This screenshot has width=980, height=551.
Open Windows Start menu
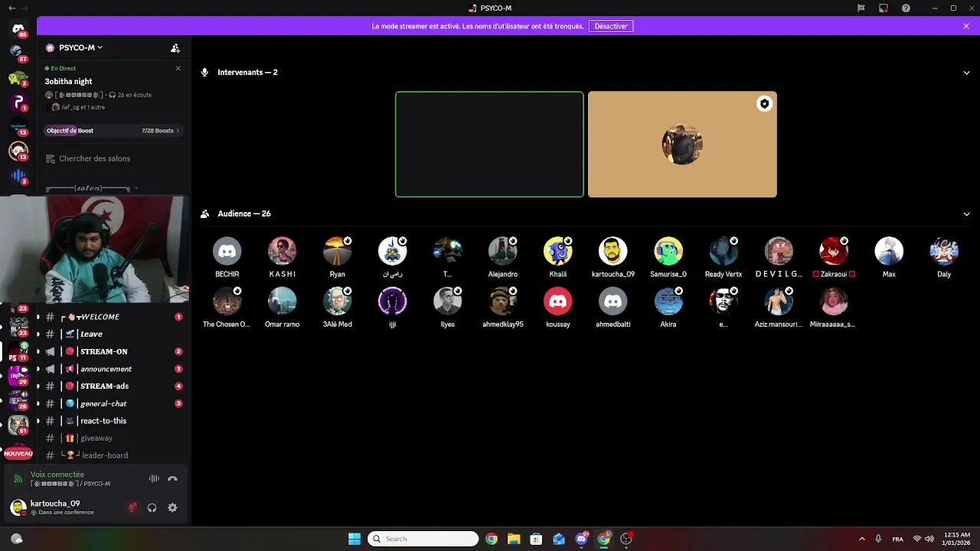point(354,539)
